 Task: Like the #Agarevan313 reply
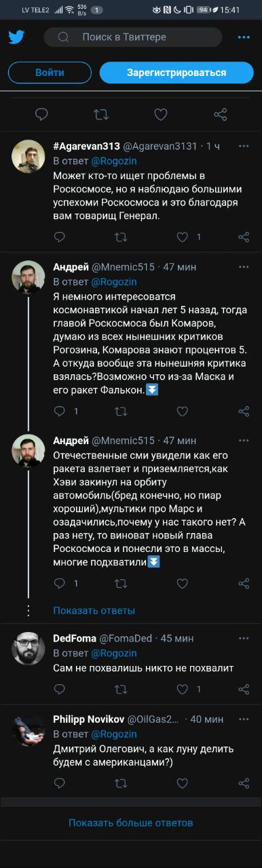(x=182, y=237)
